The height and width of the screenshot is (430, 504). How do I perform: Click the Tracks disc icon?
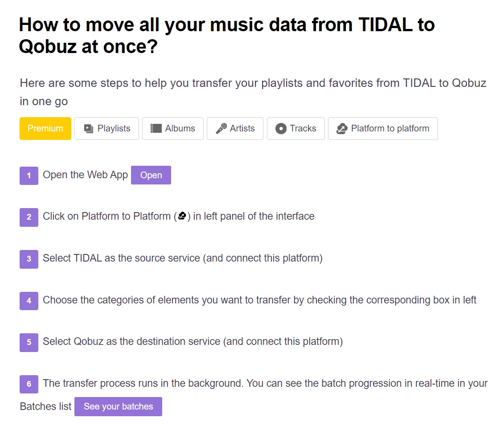281,129
